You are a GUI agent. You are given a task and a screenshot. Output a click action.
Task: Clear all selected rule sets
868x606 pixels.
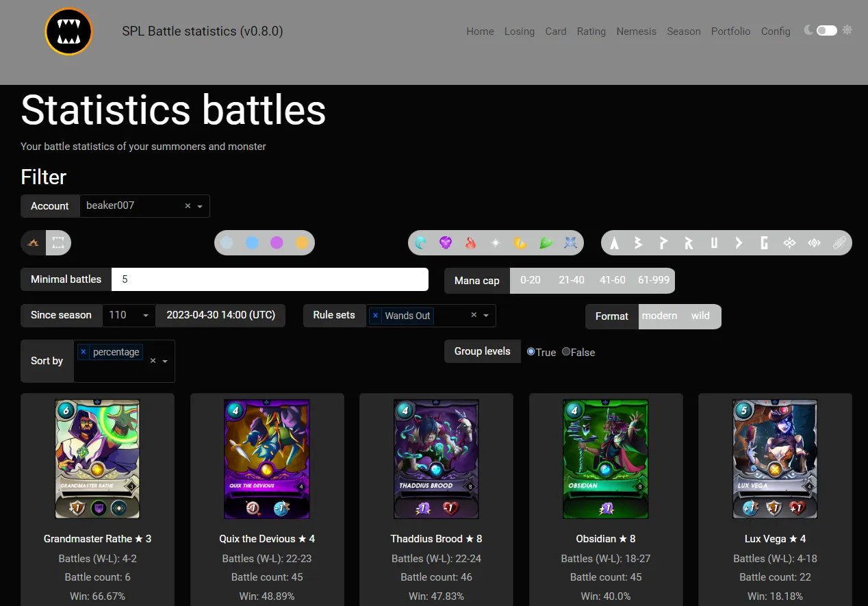coord(474,316)
